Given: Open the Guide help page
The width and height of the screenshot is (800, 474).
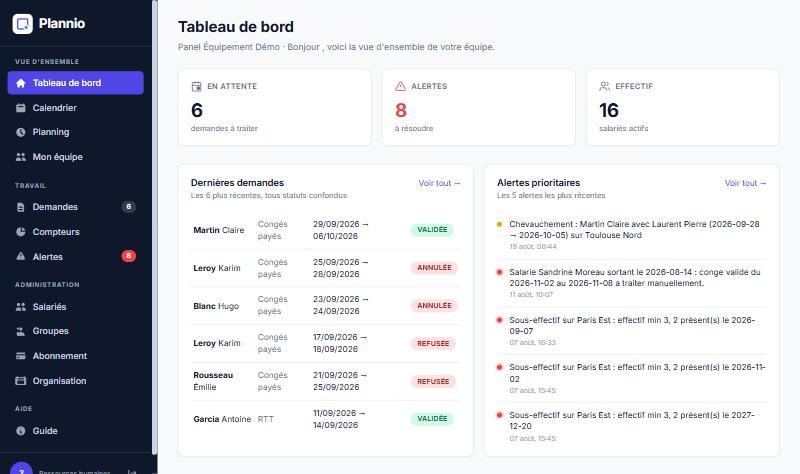Looking at the screenshot, I should coord(76,431).
